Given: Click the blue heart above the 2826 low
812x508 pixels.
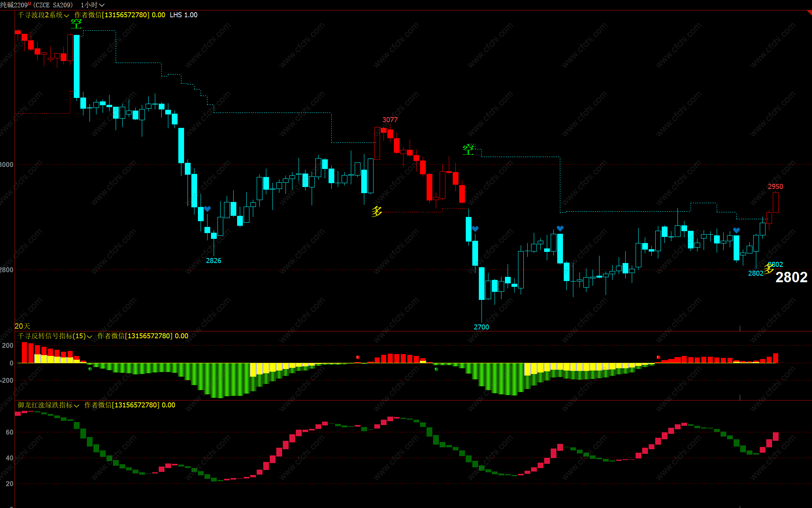Looking at the screenshot, I should (x=208, y=209).
